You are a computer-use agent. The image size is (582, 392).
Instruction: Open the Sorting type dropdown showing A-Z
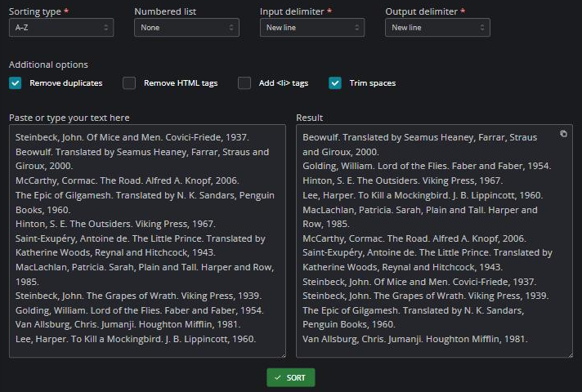point(61,28)
